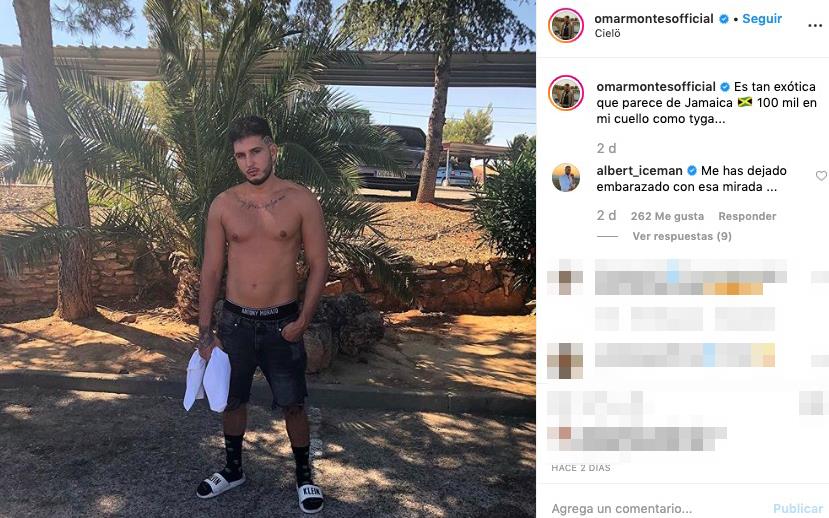Open the Cielö location tag
This screenshot has height=518, width=829.
tap(607, 33)
